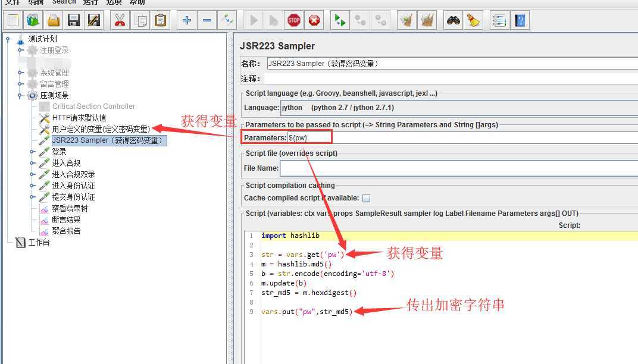Open the 运行 menu in menu bar
Screen dimensions: 638x364
(90, 2)
